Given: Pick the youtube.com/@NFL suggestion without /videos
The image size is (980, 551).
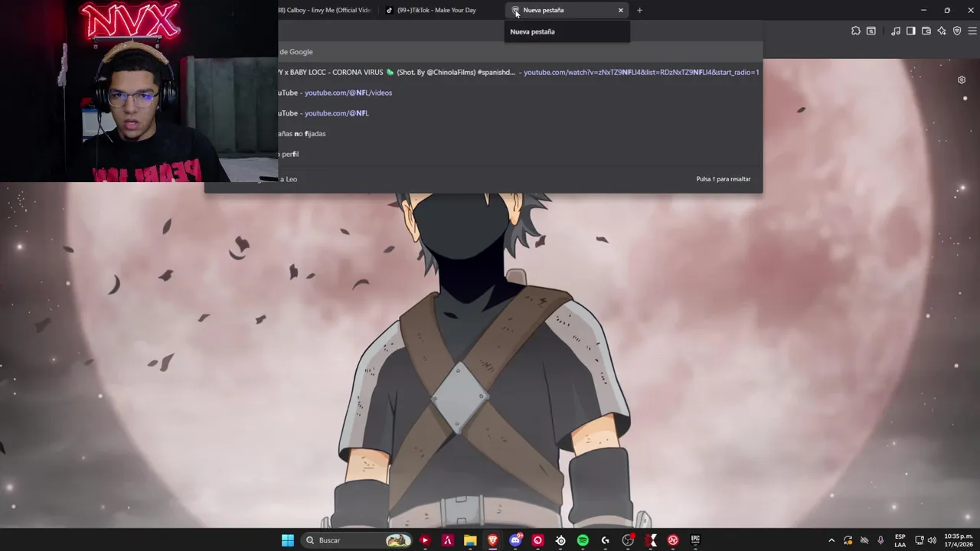Looking at the screenshot, I should (x=521, y=112).
